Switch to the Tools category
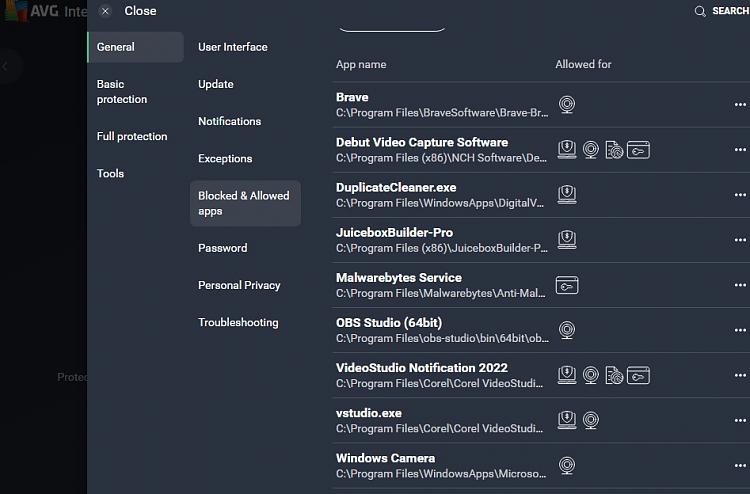Viewport: 750px width, 494px height. click(110, 174)
